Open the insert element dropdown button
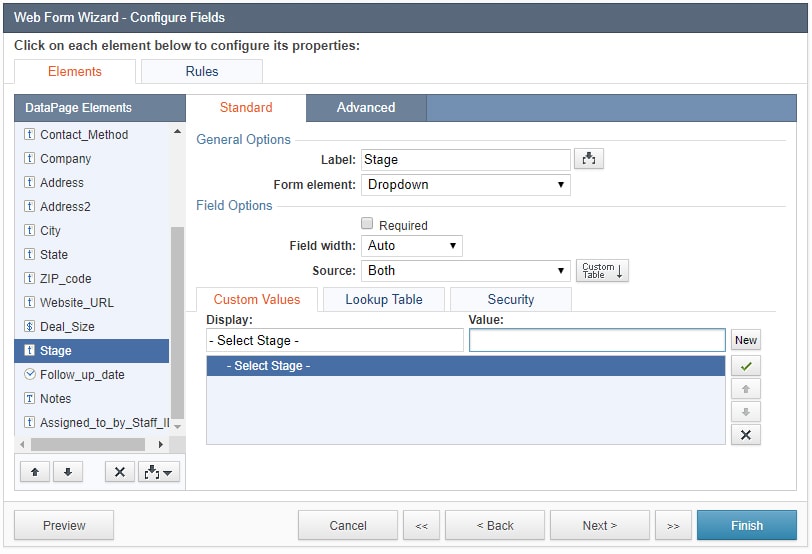This screenshot has width=812, height=554. (158, 472)
